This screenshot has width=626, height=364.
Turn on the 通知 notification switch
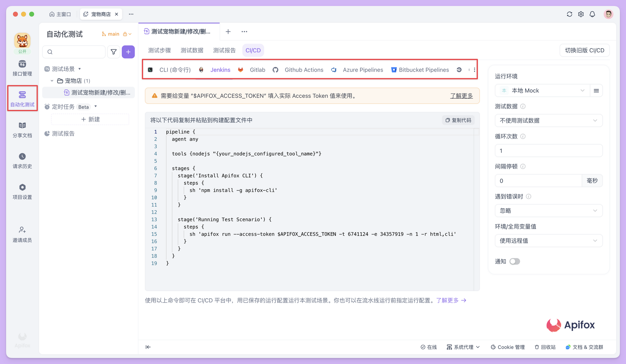click(x=515, y=261)
